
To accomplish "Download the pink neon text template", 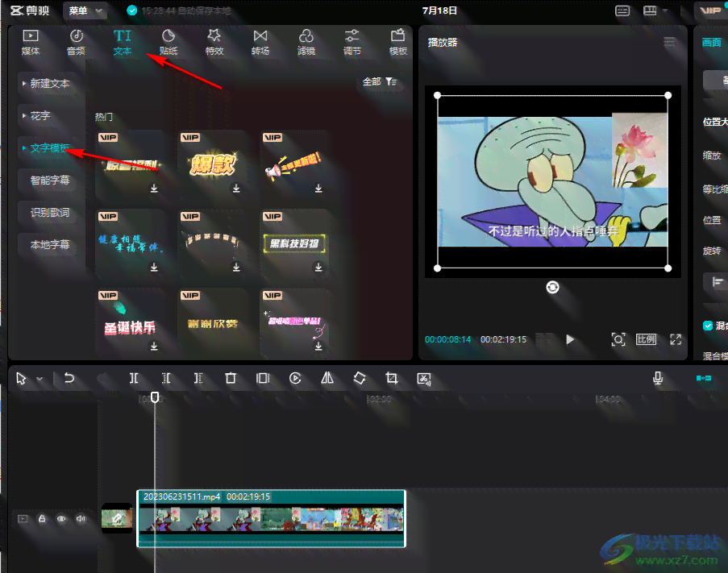I will pos(318,346).
